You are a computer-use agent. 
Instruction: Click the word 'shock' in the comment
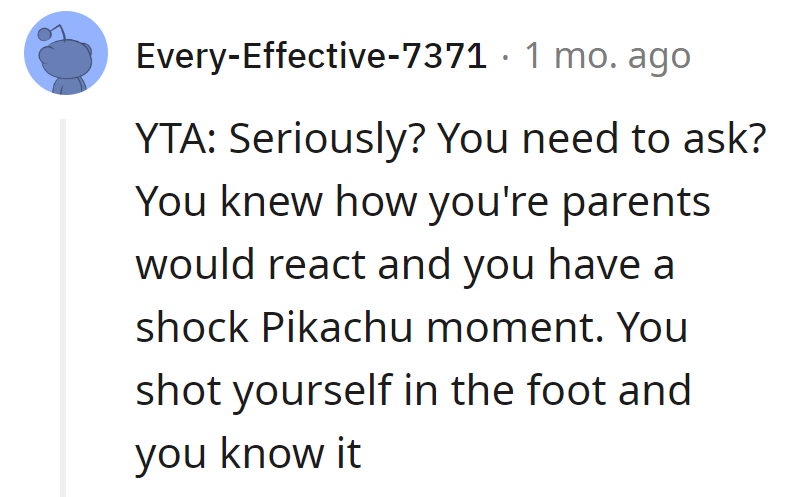[x=192, y=328]
